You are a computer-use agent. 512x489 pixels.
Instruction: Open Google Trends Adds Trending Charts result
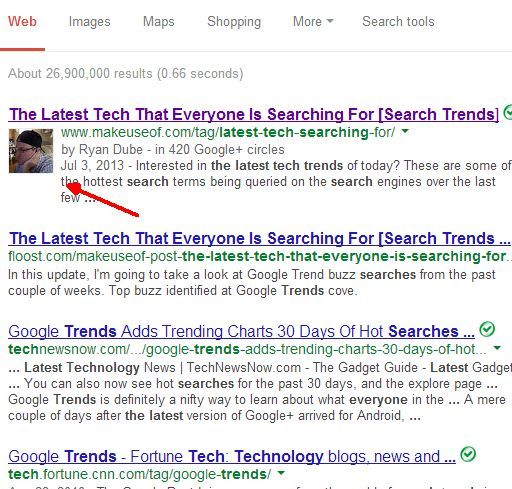tap(241, 331)
